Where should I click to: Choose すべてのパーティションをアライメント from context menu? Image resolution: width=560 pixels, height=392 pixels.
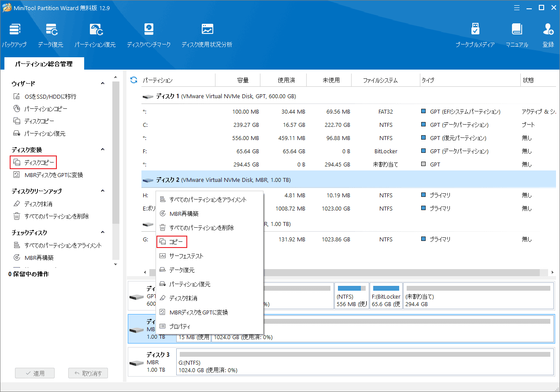[209, 200]
